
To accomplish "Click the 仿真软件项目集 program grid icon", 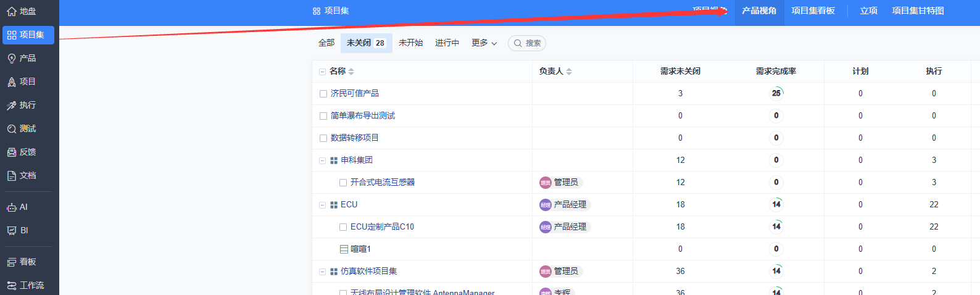I will [x=334, y=272].
